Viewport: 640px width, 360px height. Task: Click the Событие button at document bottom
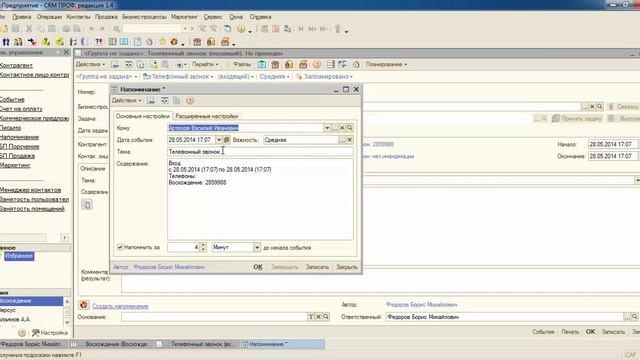point(543,332)
